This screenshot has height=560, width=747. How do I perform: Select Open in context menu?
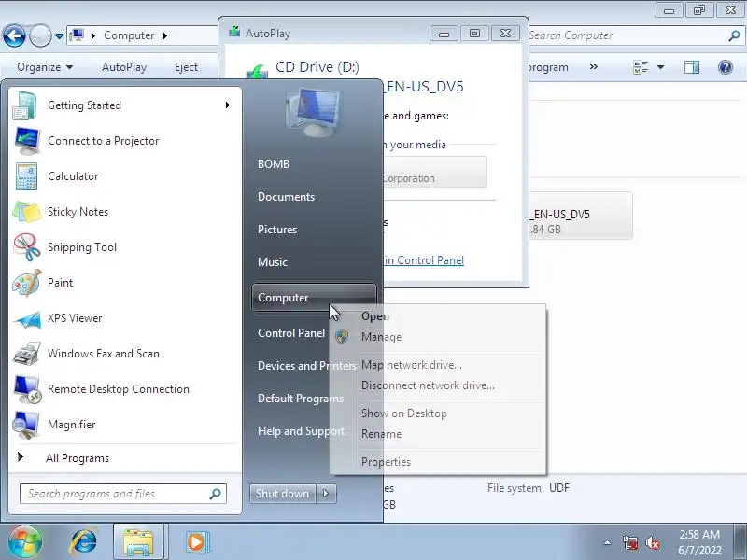pyautogui.click(x=438, y=316)
